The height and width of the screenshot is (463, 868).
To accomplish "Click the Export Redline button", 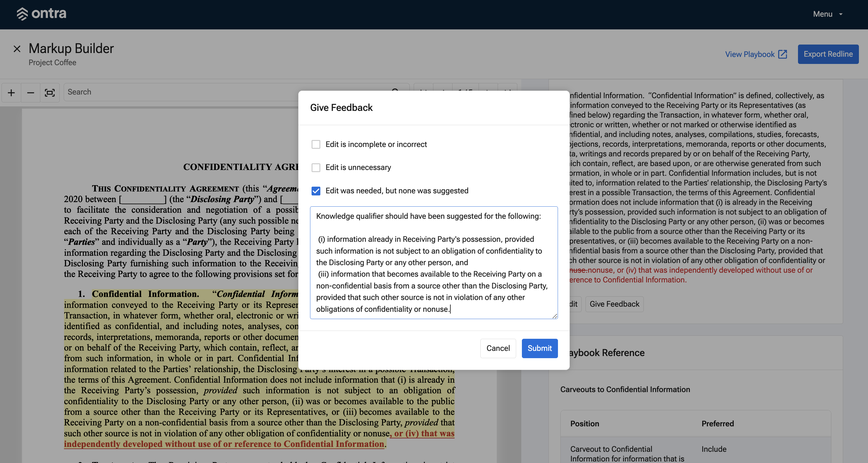I will (x=828, y=54).
